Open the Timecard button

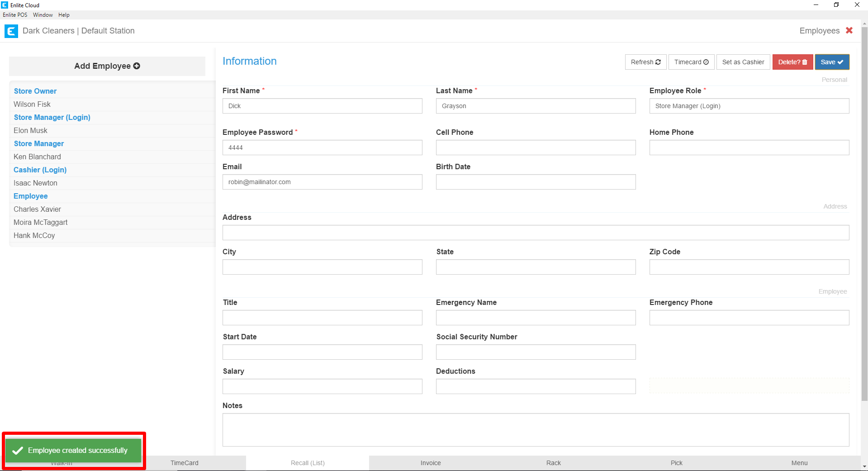(x=691, y=62)
